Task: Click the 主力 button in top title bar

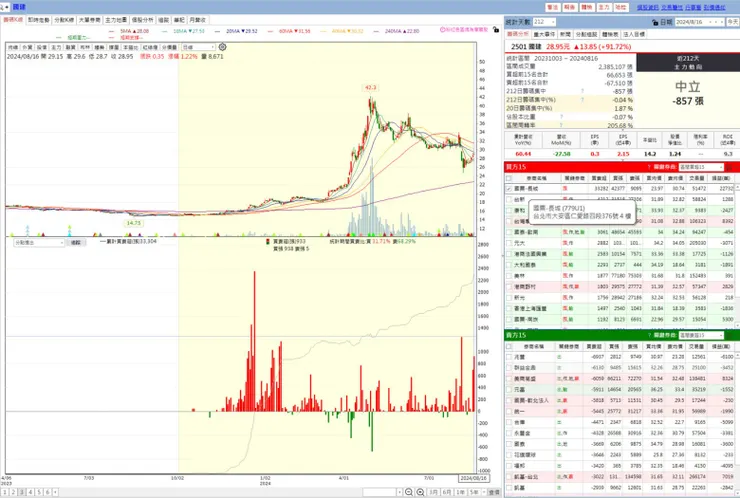Action: pyautogui.click(x=604, y=7)
